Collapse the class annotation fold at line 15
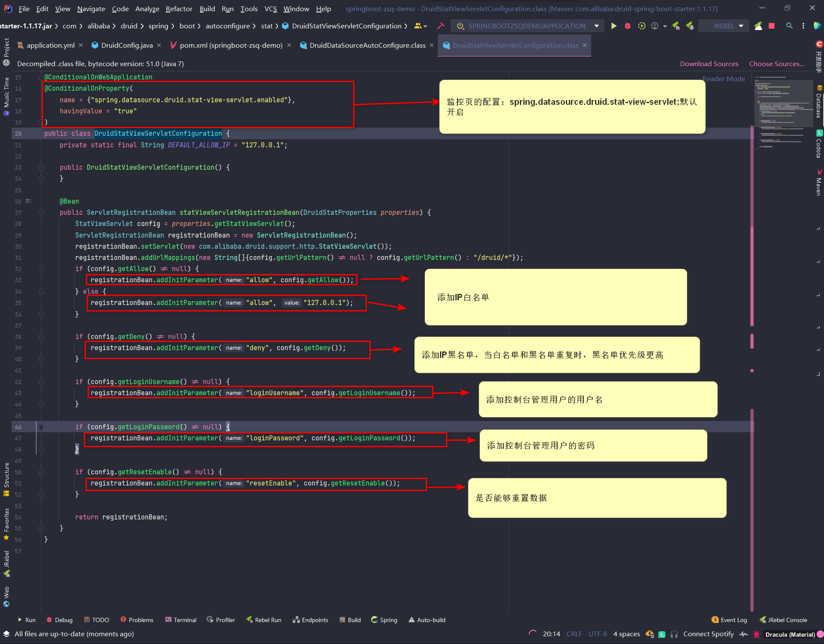This screenshot has width=824, height=644. 41,77
